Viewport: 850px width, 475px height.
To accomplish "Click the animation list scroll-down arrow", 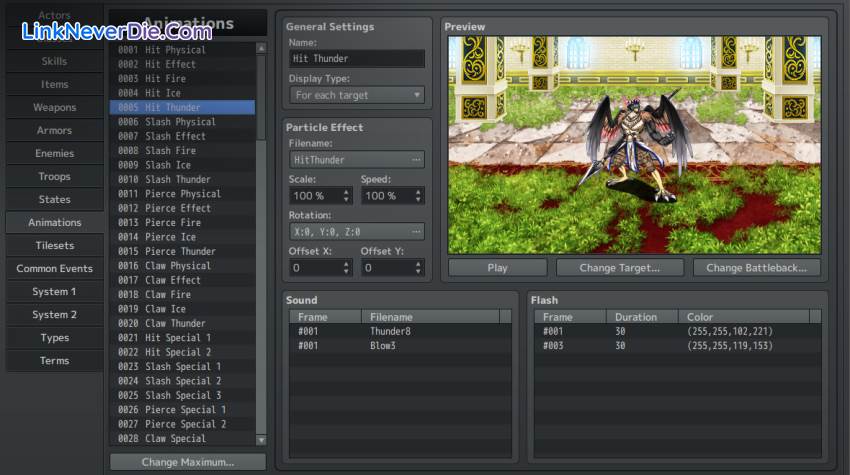I will [x=261, y=439].
